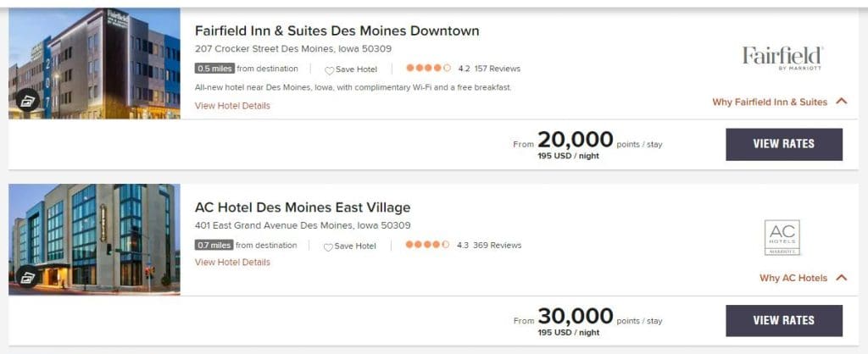Open photo gallery icon on Fairfield Inn image
Viewport: 868px width, 354px height.
(27, 100)
